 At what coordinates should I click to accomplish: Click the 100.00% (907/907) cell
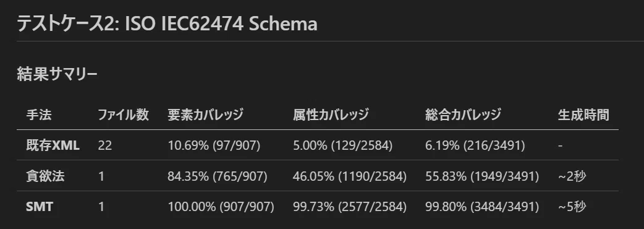point(221,207)
